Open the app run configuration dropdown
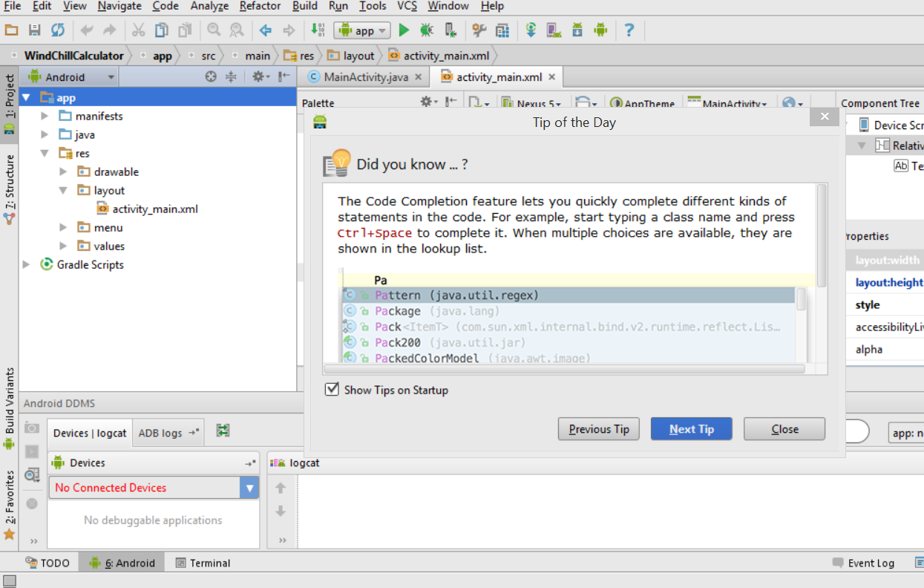This screenshot has width=924, height=588. (x=362, y=30)
